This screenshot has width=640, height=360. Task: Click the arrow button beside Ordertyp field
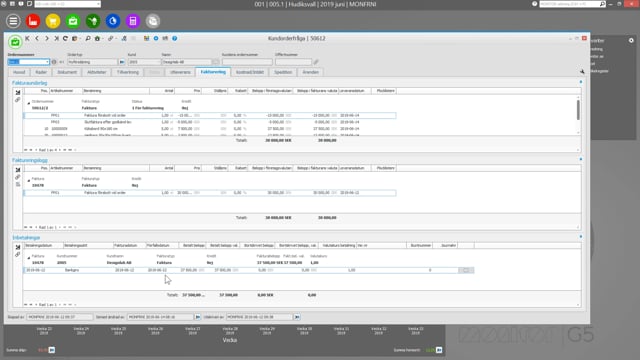click(122, 62)
